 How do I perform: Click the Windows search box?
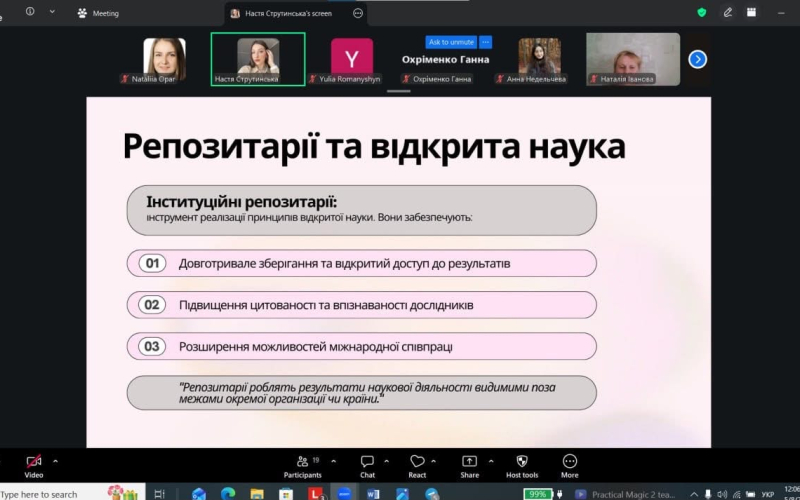[71, 493]
